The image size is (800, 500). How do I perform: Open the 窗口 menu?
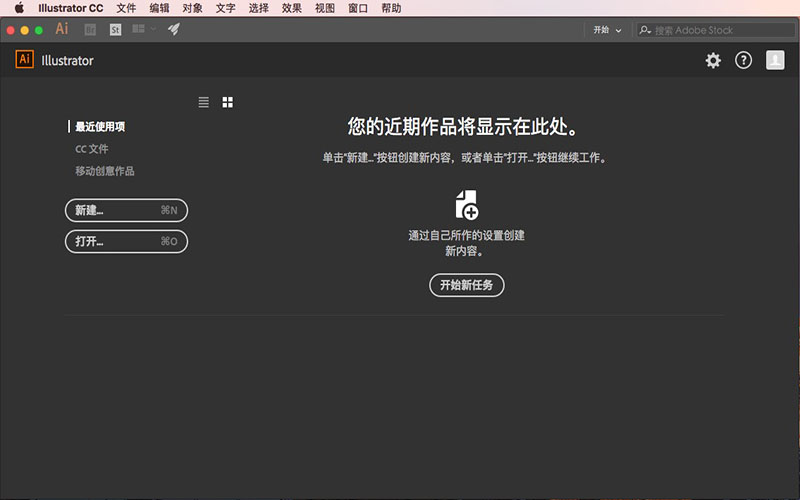(358, 8)
